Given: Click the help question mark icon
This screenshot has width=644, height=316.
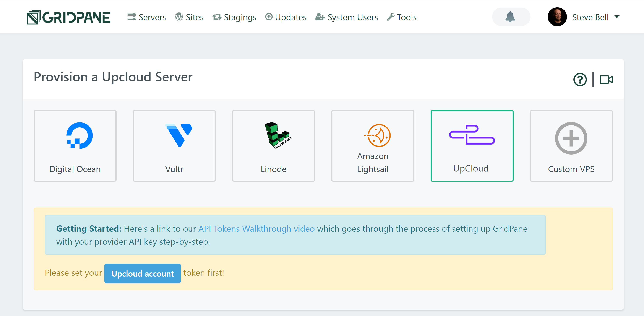Looking at the screenshot, I should coord(580,80).
